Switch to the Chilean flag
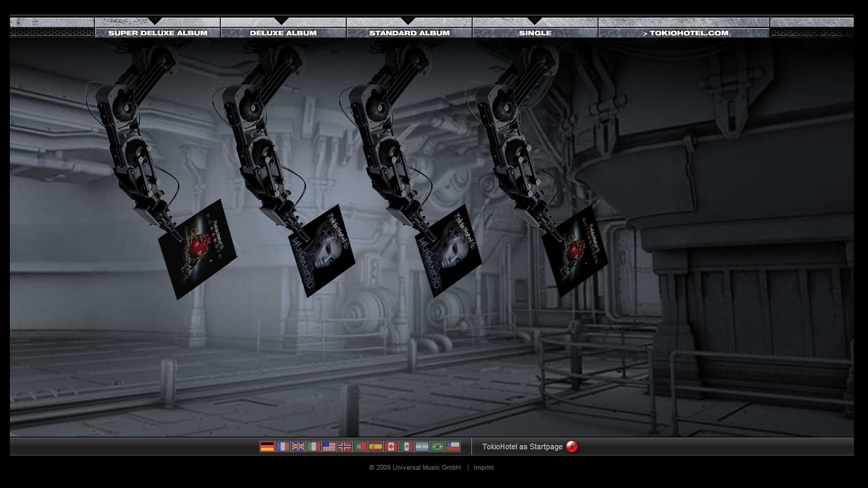Image resolution: width=868 pixels, height=488 pixels. click(453, 447)
